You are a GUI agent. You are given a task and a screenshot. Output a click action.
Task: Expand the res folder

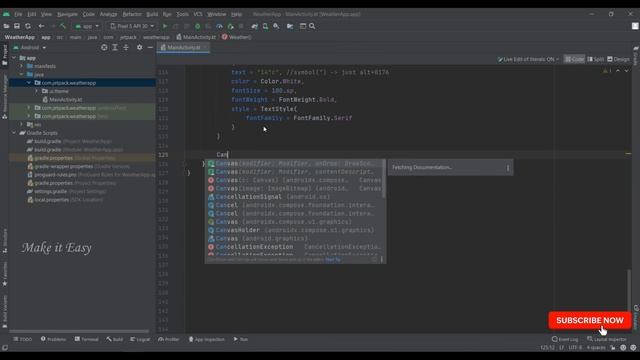22,124
